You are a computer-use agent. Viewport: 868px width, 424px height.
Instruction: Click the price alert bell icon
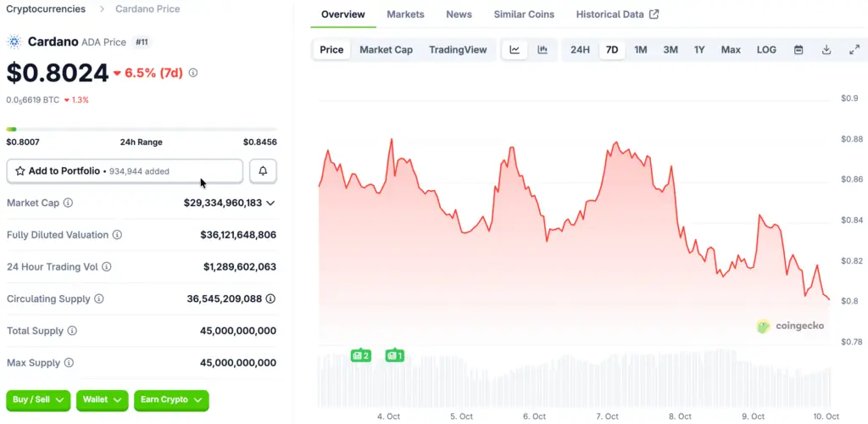click(x=263, y=171)
